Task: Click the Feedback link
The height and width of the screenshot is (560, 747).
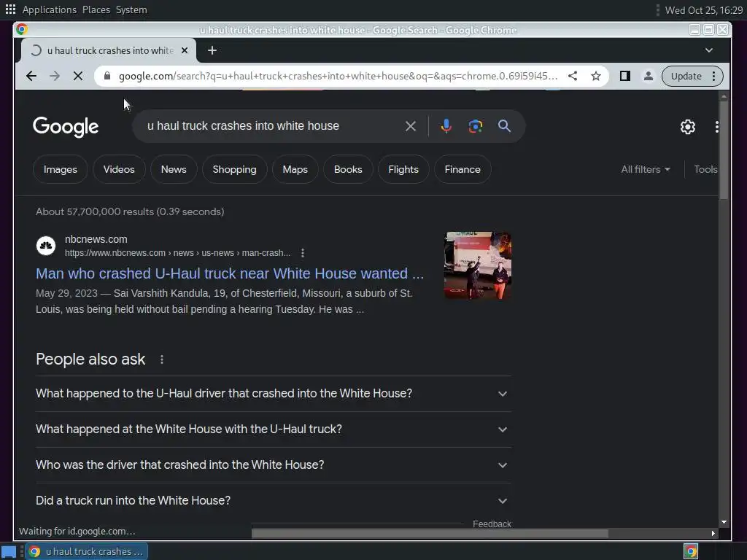Action: coord(492,524)
